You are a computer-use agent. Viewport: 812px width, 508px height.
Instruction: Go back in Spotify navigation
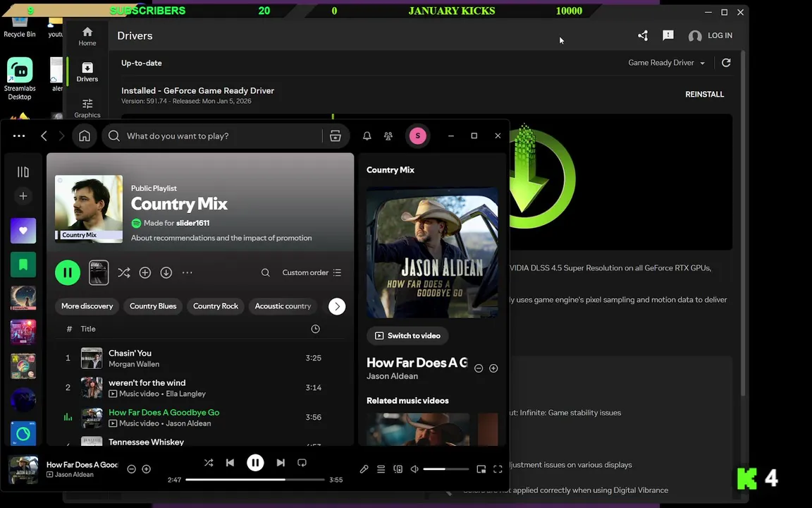click(x=44, y=135)
